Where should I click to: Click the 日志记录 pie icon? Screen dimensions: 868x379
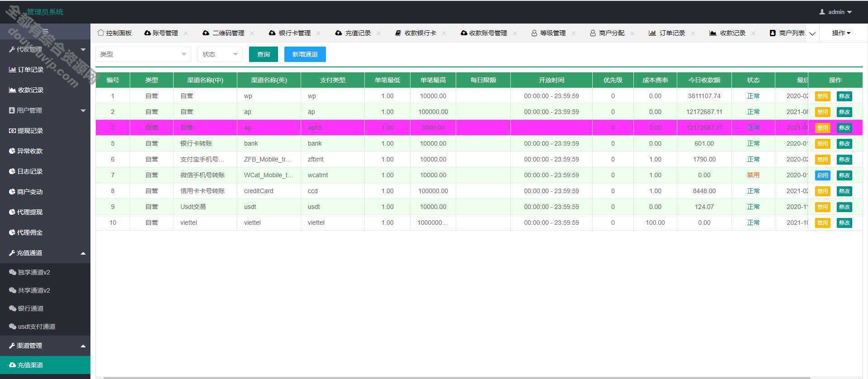click(13, 171)
